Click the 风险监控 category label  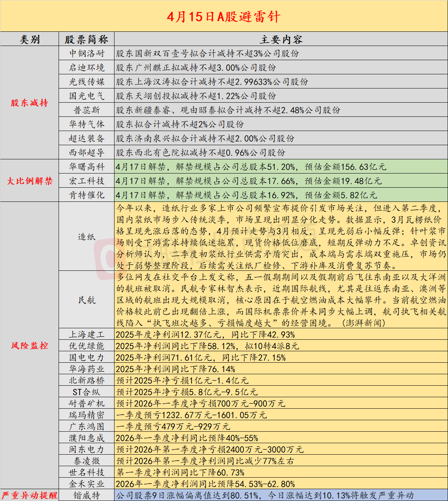click(29, 344)
